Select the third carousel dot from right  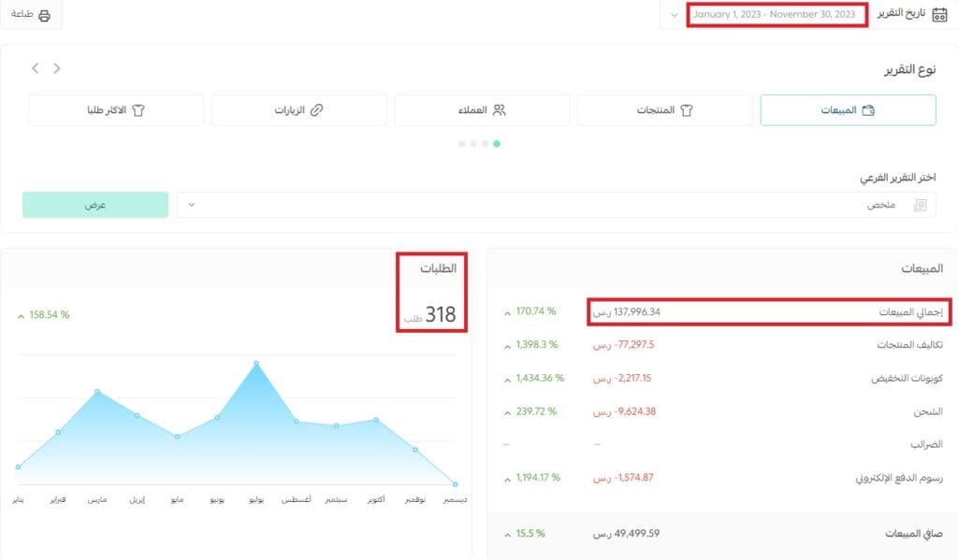click(x=473, y=144)
